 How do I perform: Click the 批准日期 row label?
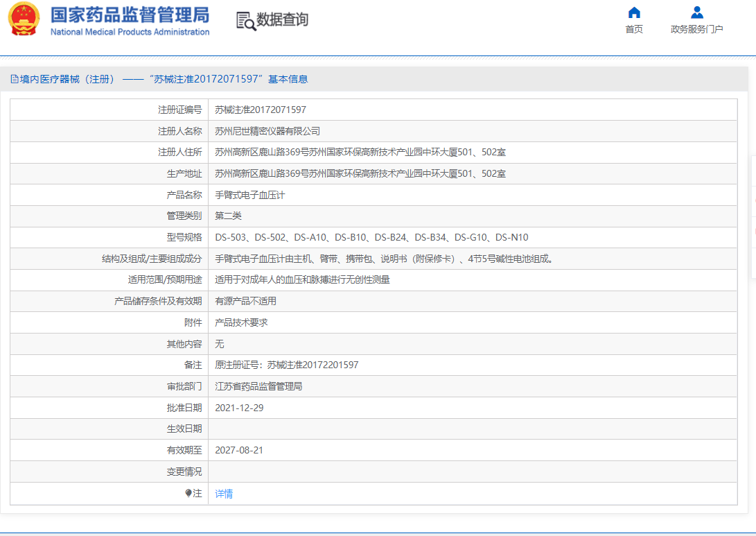click(184, 408)
